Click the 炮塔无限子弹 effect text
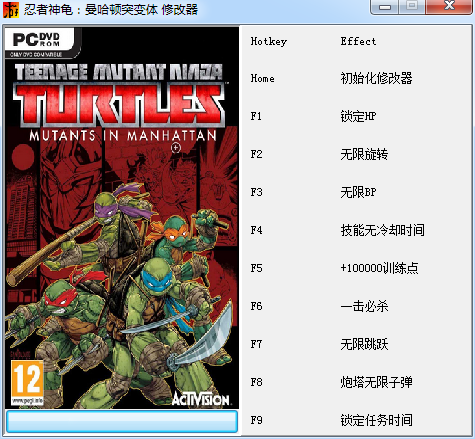This screenshot has height=439, width=475. point(376,382)
